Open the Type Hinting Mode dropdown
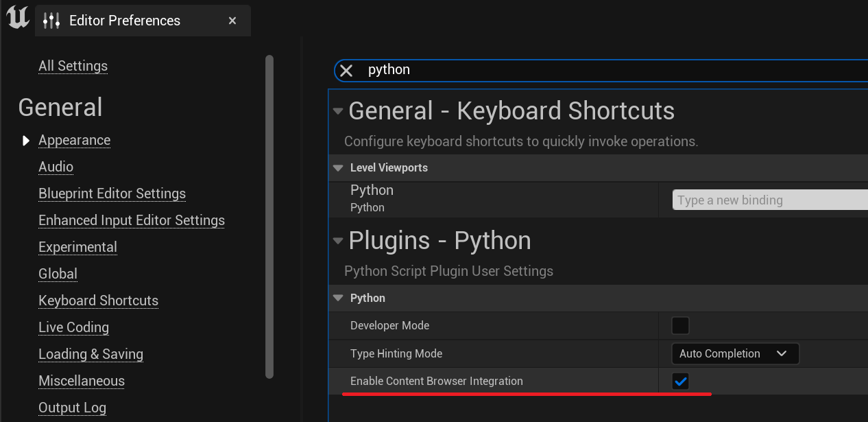This screenshot has width=868, height=422. click(x=734, y=354)
